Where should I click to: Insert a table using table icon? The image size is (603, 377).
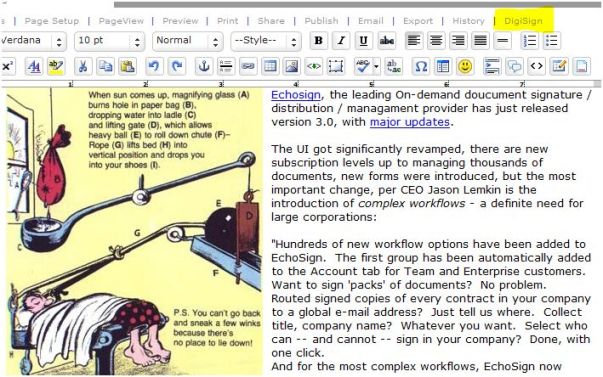270,67
